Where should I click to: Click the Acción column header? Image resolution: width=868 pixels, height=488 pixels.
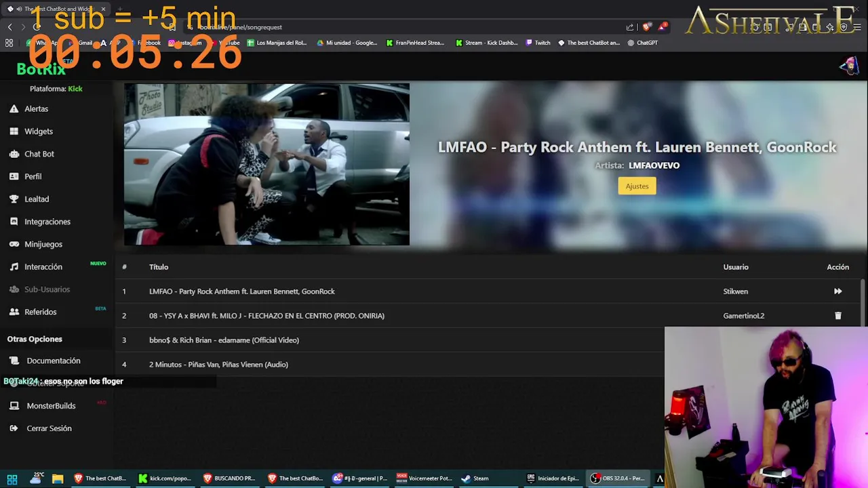[x=837, y=267]
